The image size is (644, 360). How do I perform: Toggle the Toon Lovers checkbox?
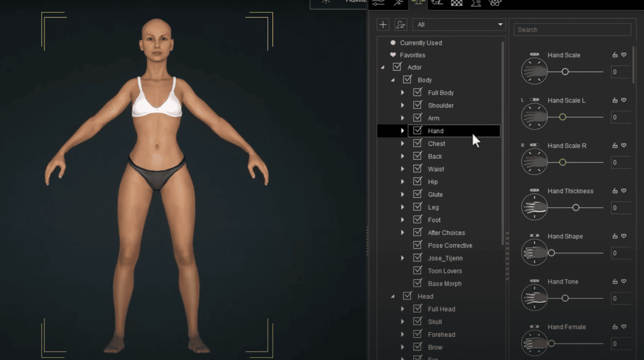(417, 270)
